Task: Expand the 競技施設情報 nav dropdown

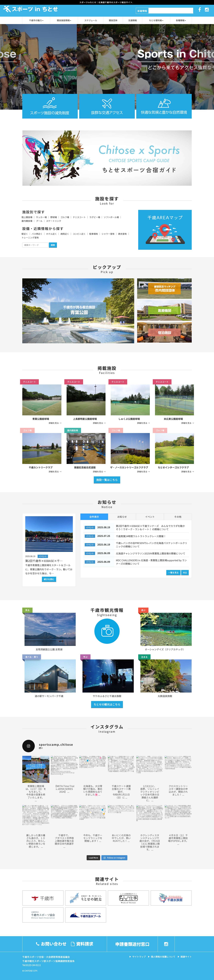Action: pos(64,21)
